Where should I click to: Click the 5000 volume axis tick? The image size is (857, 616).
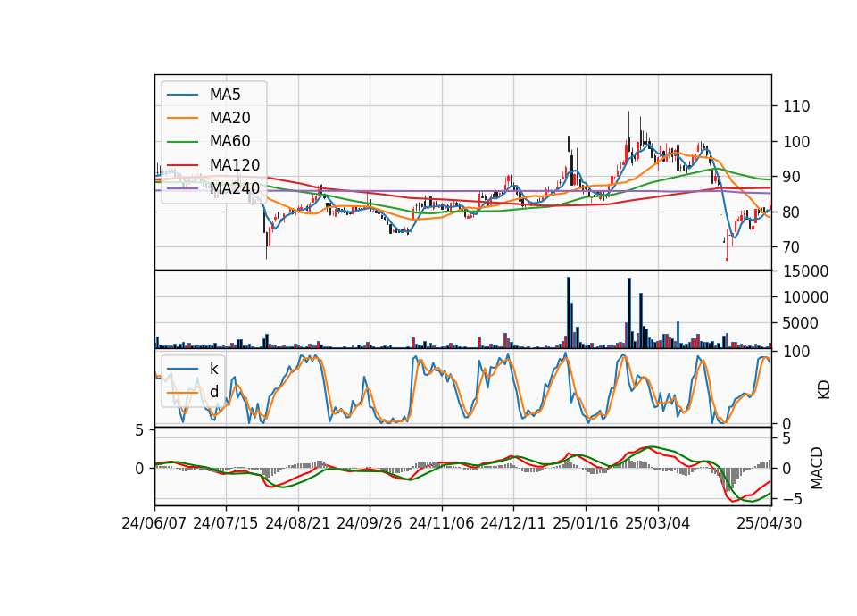pos(801,323)
